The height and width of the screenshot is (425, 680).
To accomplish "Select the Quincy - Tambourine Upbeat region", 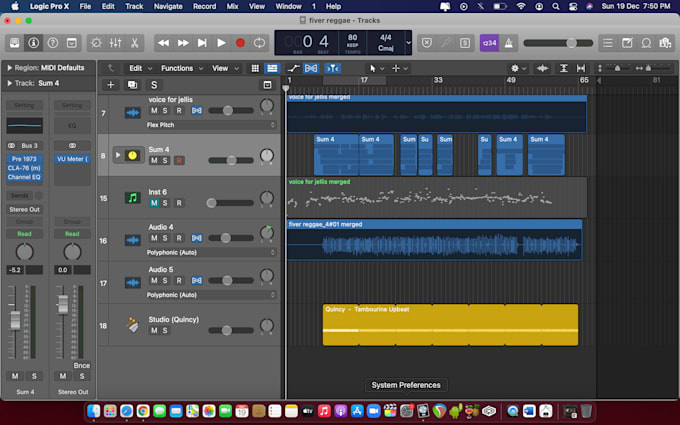I will (450, 325).
